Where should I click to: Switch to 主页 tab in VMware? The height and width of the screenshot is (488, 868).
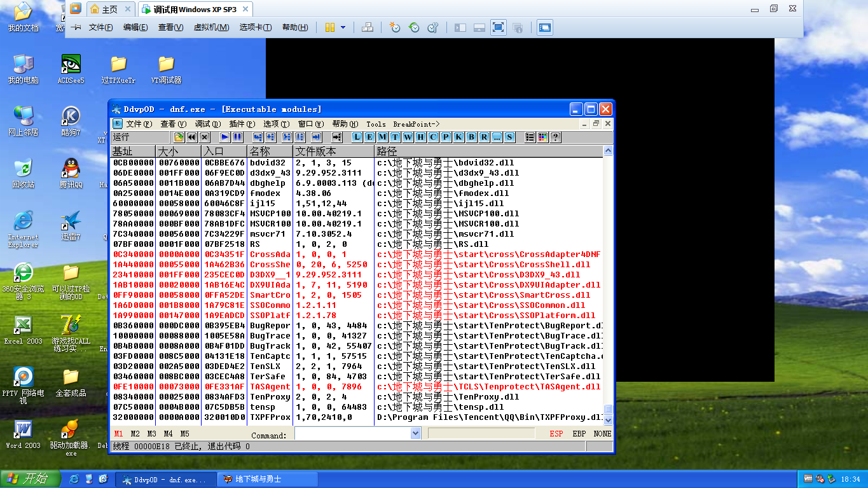pos(111,9)
